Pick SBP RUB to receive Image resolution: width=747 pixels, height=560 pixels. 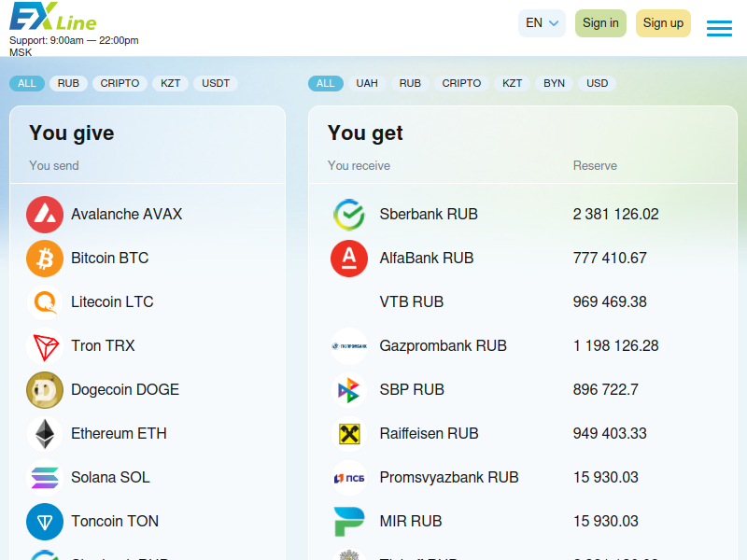[523, 390]
